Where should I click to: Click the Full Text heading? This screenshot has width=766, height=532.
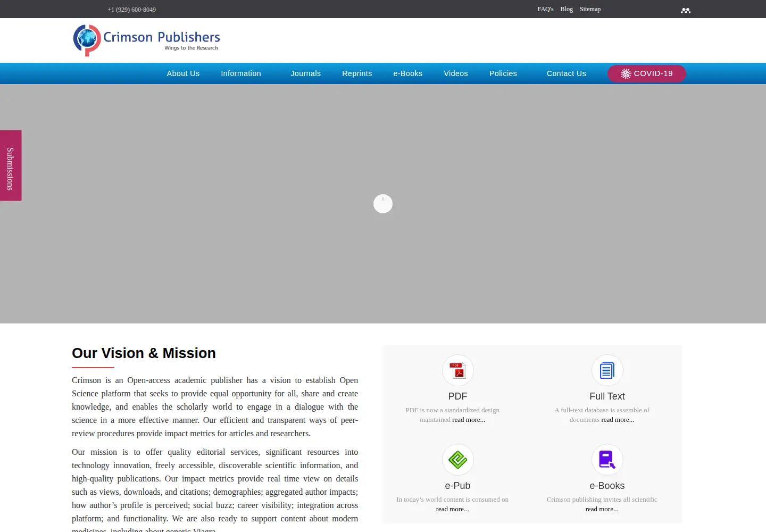[607, 396]
